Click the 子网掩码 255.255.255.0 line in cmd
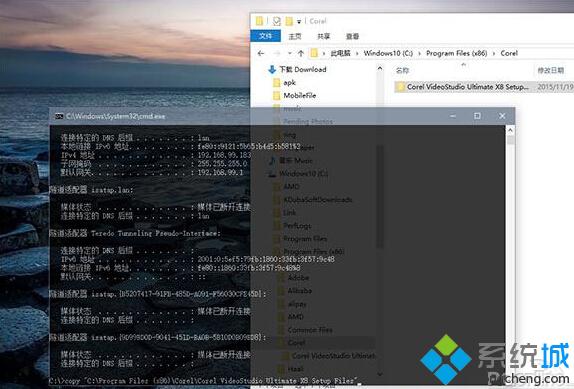Viewport: 574px width, 389px height. [154, 164]
